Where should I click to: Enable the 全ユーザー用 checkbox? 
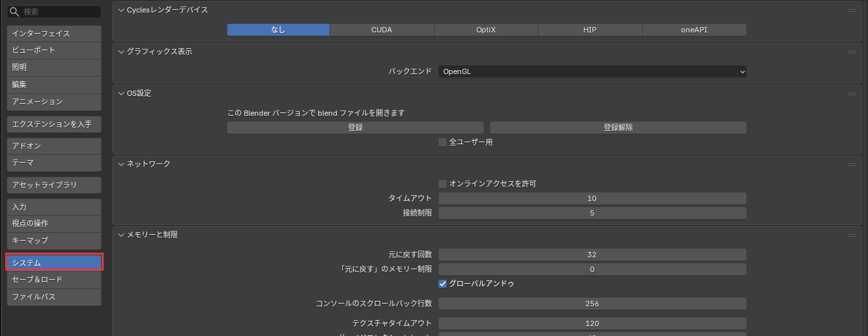pyautogui.click(x=443, y=142)
